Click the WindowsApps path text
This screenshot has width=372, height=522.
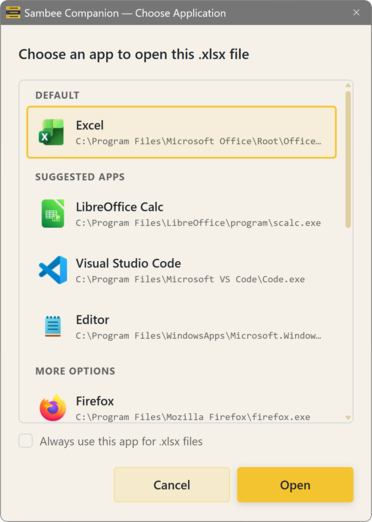[198, 335]
